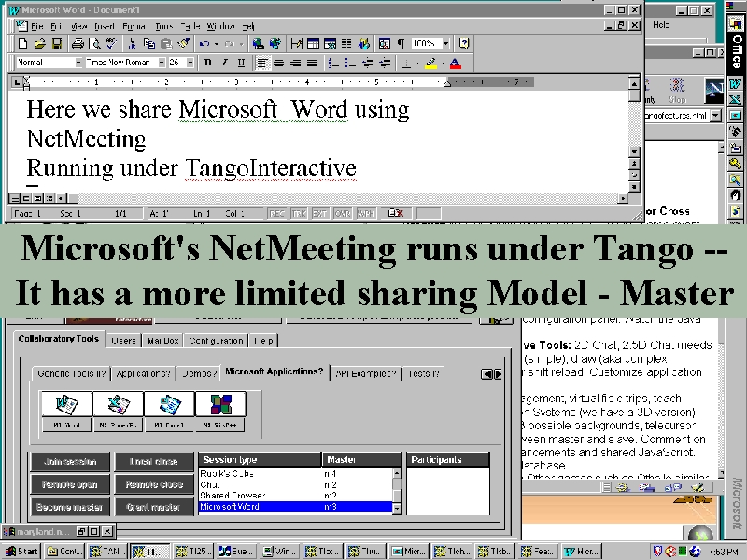
Task: Open Print Preview in Word toolbar
Action: point(95,44)
